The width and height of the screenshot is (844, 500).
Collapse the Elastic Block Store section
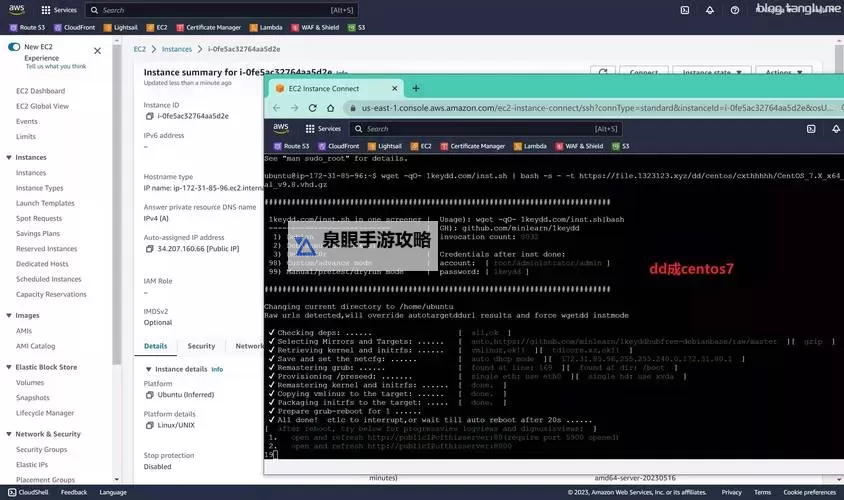(x=9, y=368)
